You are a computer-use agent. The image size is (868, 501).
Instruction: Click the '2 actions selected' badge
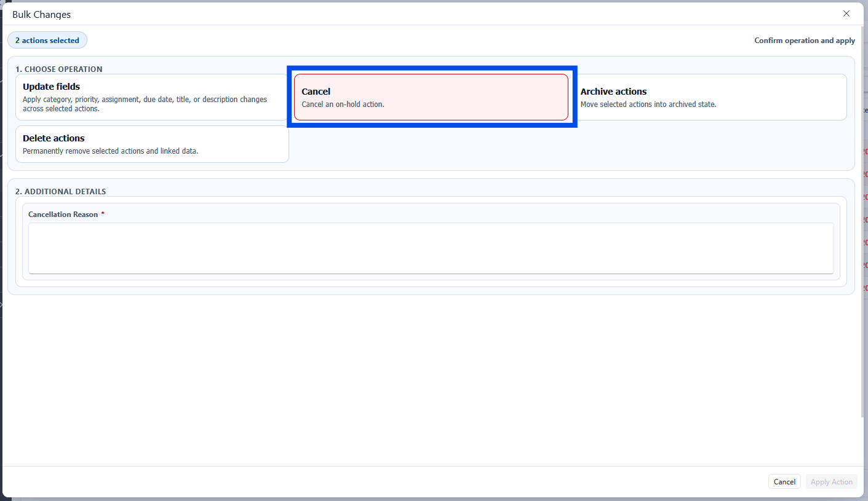(47, 41)
